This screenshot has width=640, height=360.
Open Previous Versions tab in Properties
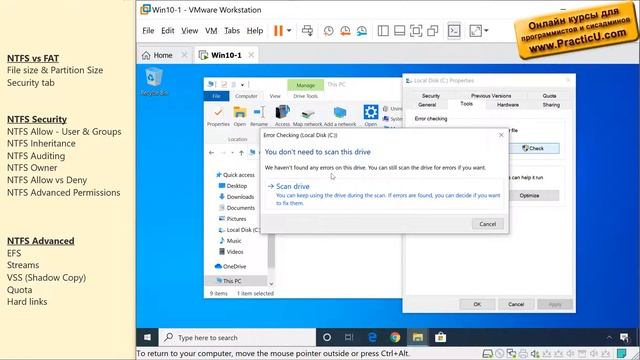(x=491, y=96)
